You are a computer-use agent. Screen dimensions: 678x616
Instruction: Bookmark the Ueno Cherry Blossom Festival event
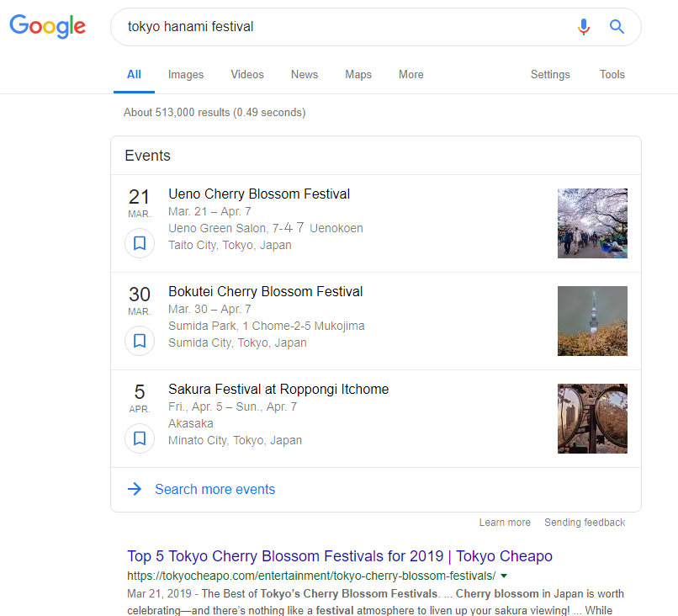(140, 243)
